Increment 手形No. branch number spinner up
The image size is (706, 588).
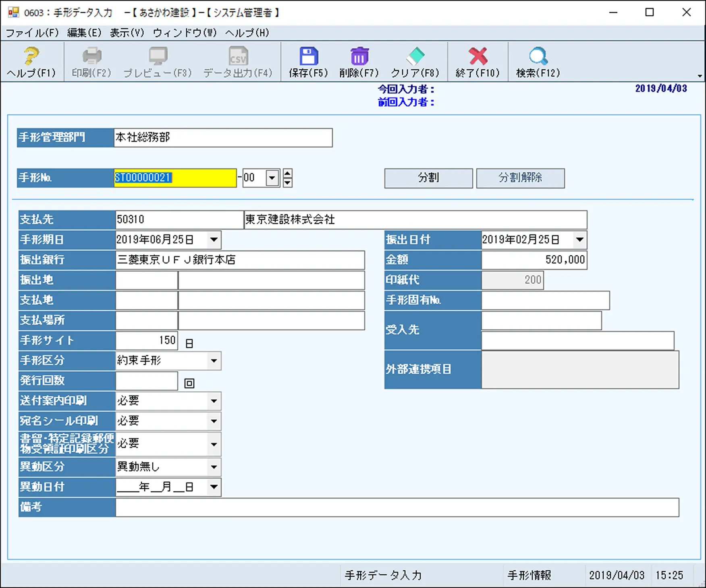pyautogui.click(x=287, y=174)
